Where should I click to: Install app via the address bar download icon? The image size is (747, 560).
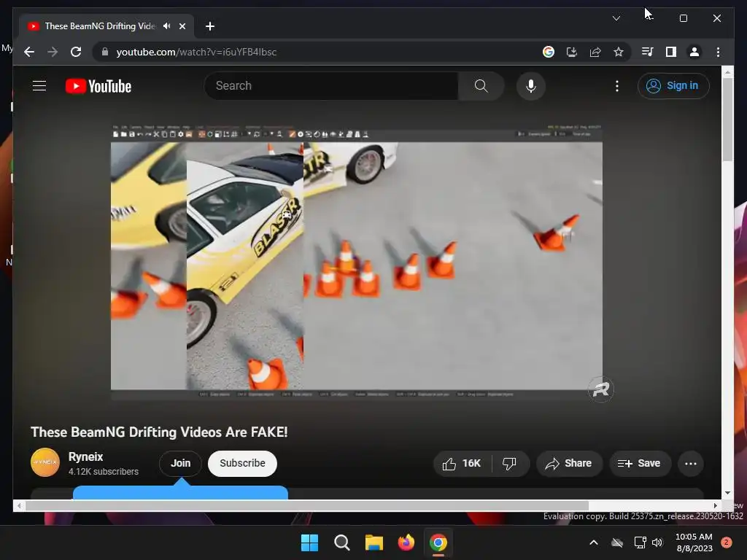(572, 52)
